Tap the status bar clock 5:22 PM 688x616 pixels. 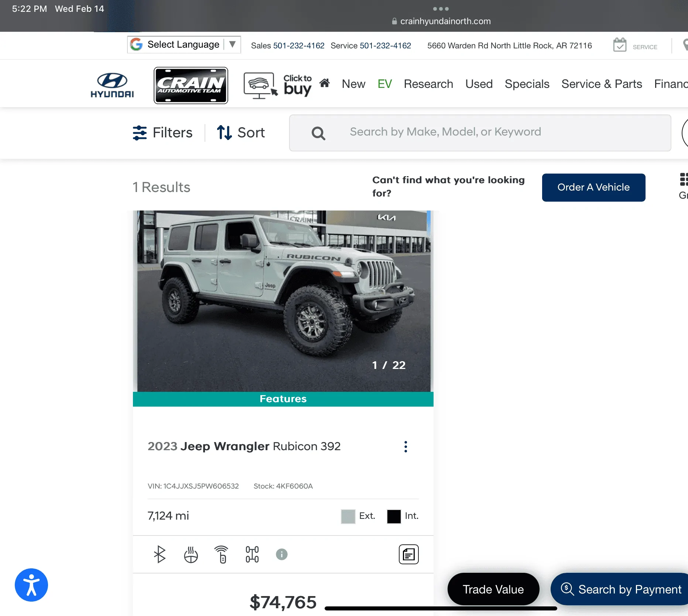(x=30, y=9)
